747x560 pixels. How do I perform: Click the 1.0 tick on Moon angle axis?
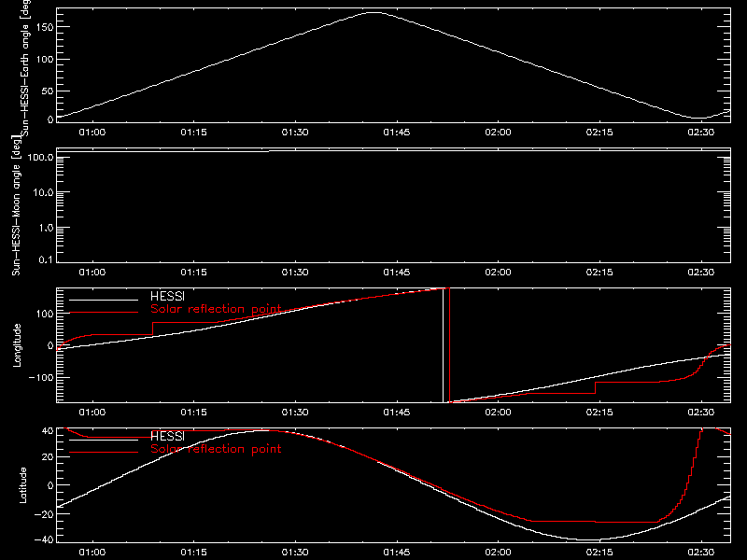(x=46, y=228)
